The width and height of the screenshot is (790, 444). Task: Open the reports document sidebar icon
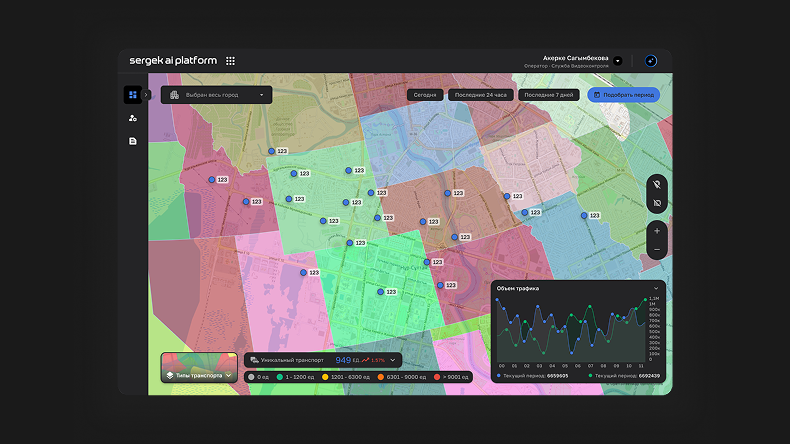tap(132, 141)
